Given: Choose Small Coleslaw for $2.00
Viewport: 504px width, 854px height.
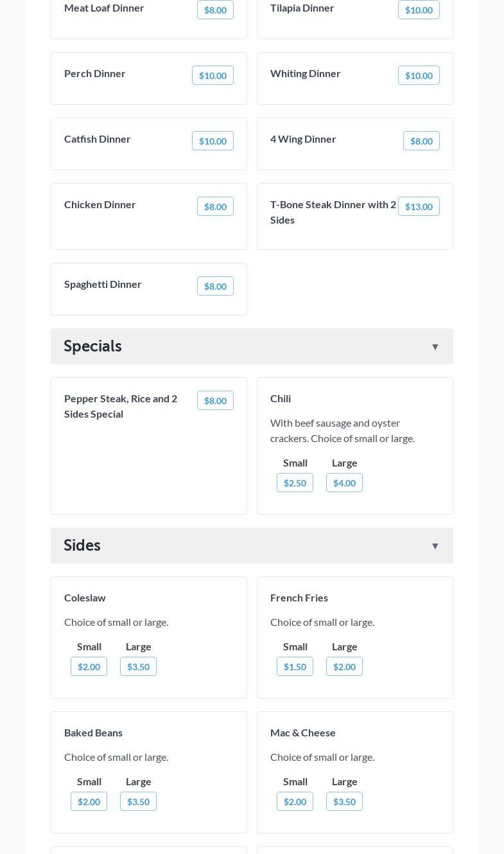Looking at the screenshot, I should pyautogui.click(x=89, y=667).
